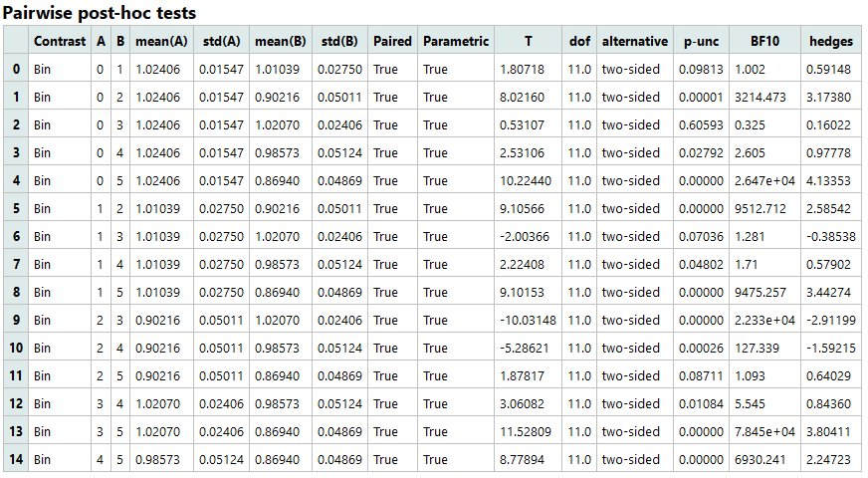Click BF10 value 2.233e+04

pos(764,320)
